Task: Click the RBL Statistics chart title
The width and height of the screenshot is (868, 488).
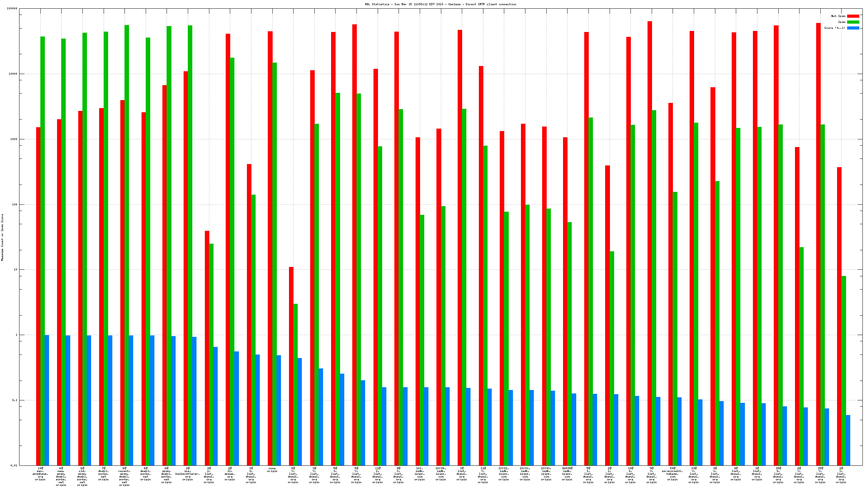Action: click(440, 4)
